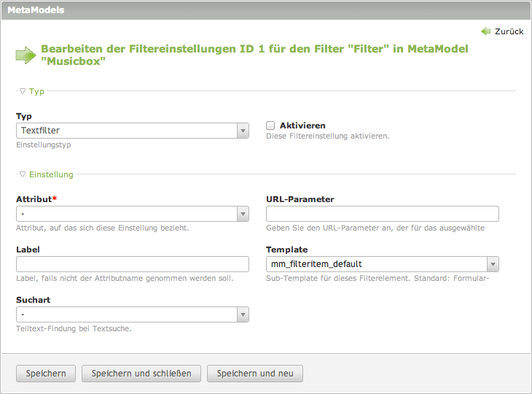Collapse the Typ section triangle
Viewport: 532px width, 394px height.
point(23,91)
